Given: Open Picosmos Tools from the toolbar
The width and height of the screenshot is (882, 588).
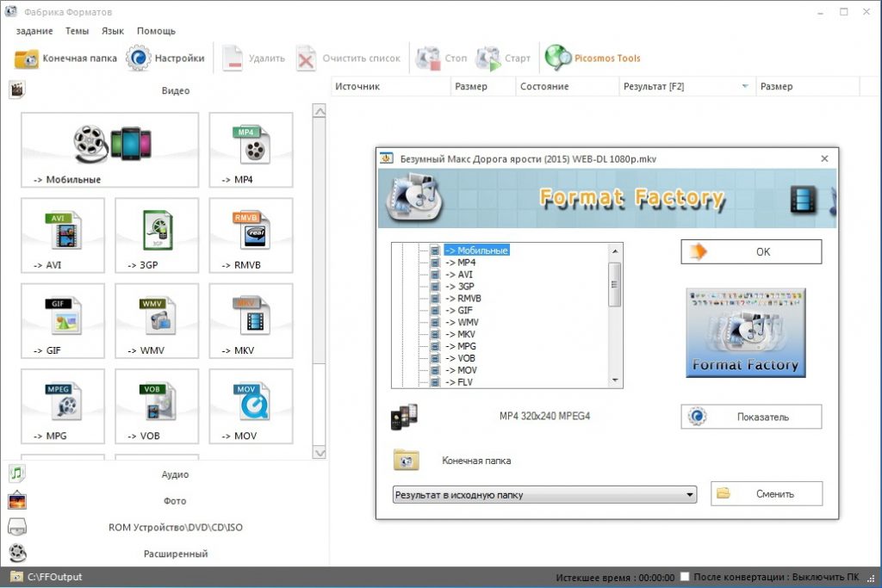Looking at the screenshot, I should pos(593,58).
